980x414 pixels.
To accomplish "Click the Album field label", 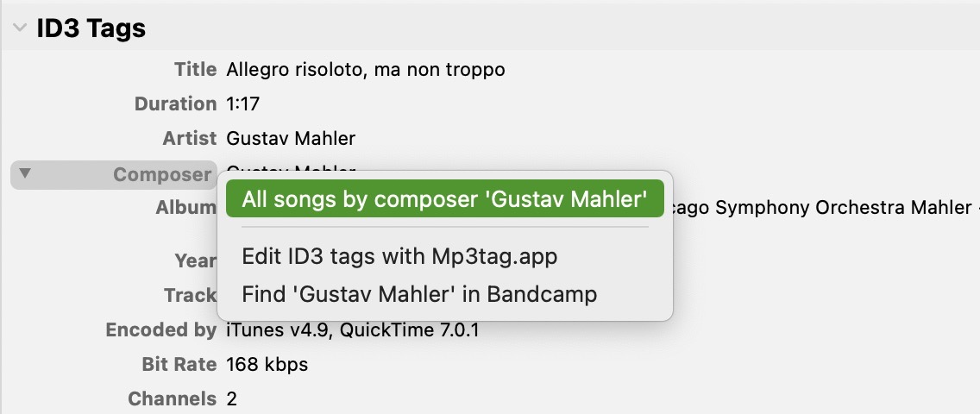I will click(185, 208).
